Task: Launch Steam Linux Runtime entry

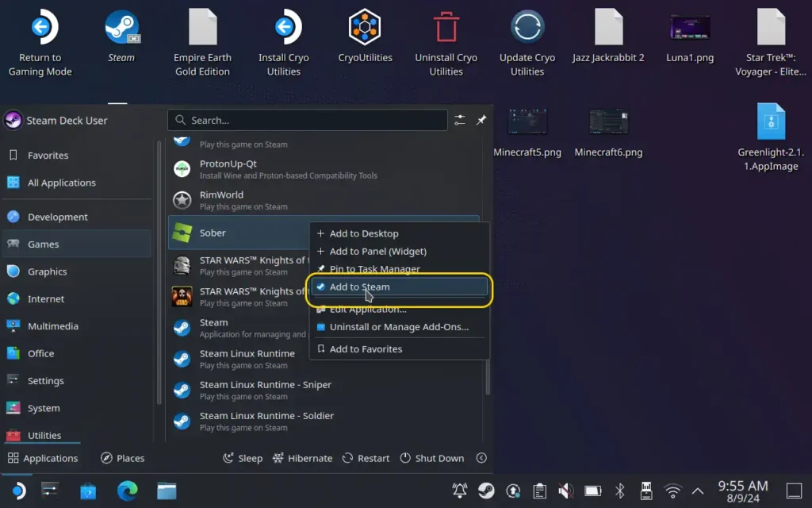Action: click(x=324, y=359)
